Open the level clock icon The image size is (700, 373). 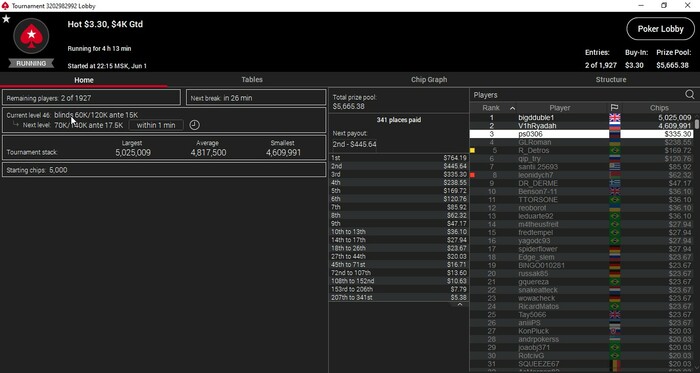pyautogui.click(x=194, y=125)
